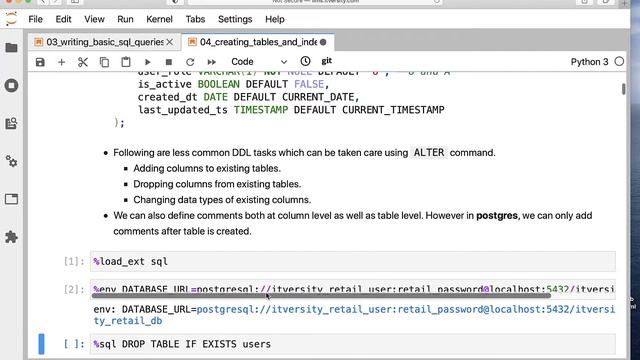Run the selected cell play icon
Screen dimensions: 640x360
(x=147, y=62)
